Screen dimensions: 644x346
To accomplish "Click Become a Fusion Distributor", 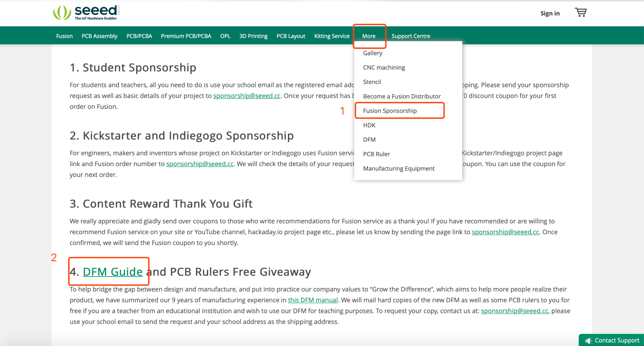I will click(x=401, y=96).
